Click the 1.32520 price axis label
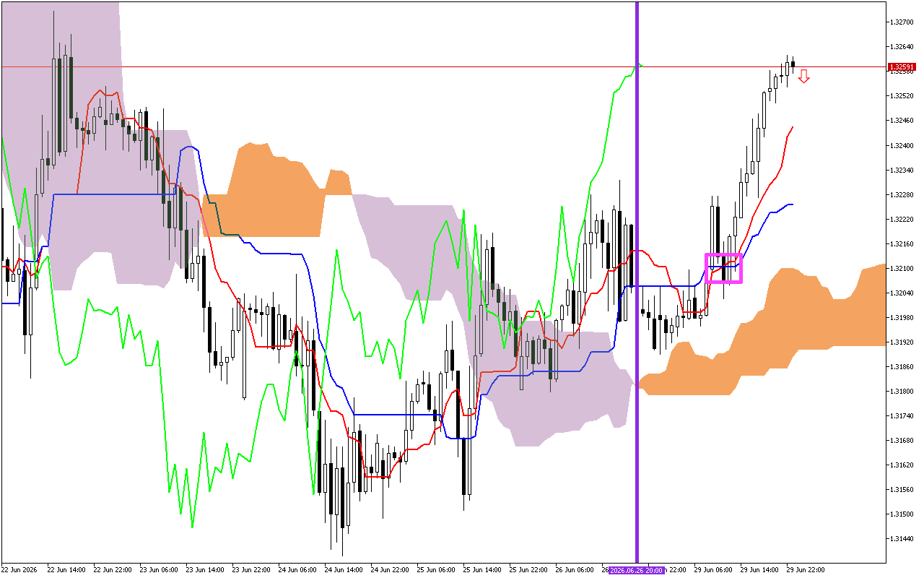The width and height of the screenshot is (924, 578). (901, 96)
